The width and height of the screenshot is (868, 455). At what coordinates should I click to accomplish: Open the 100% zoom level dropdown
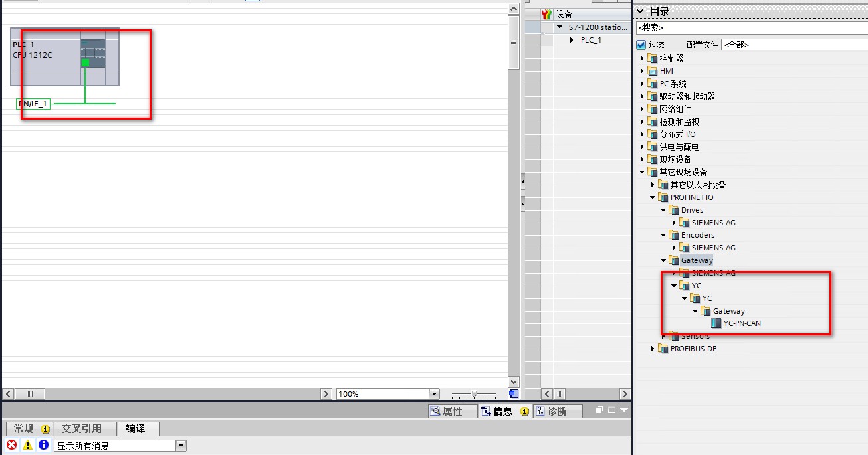click(x=434, y=394)
